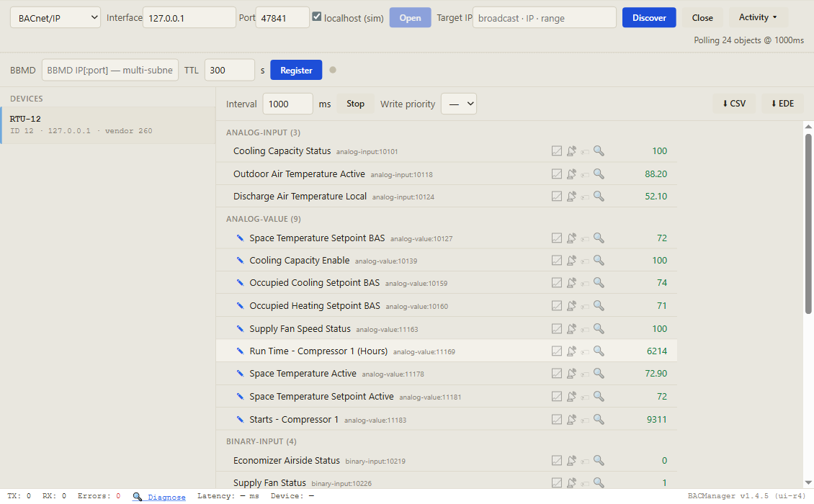Click magnifier icon for Run Time - Compressor 1 (Hours)
Image resolution: width=814 pixels, height=504 pixels.
pyautogui.click(x=599, y=351)
